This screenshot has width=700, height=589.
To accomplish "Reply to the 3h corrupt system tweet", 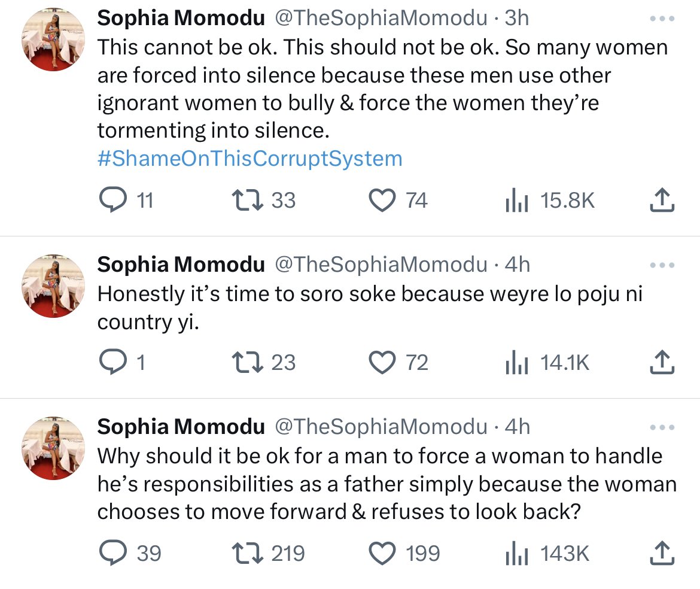I will 111,200.
